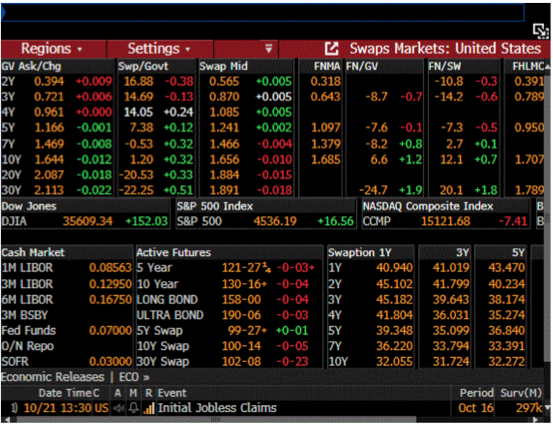553x426 pixels.
Task: Click the SOFR rate 0.03000
Action: 110,362
